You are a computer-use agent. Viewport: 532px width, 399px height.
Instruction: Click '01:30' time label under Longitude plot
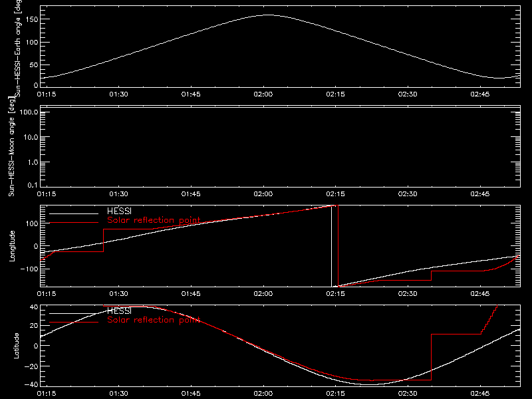tap(118, 293)
